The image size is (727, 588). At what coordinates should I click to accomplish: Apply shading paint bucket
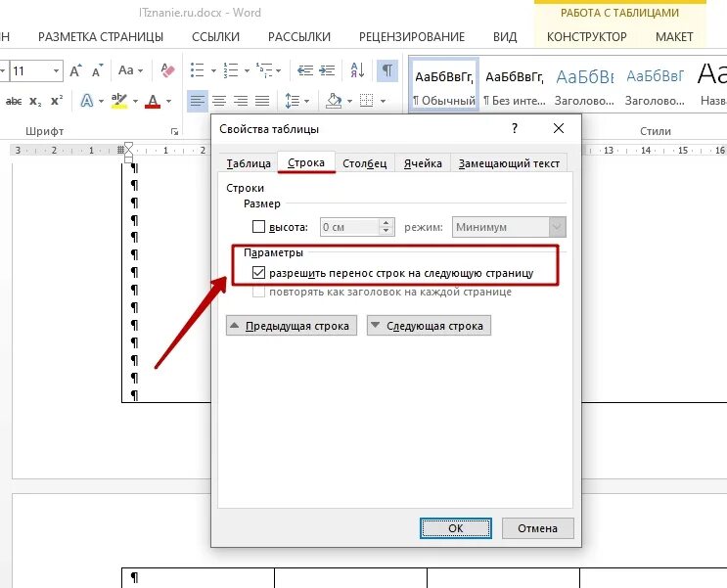[334, 101]
